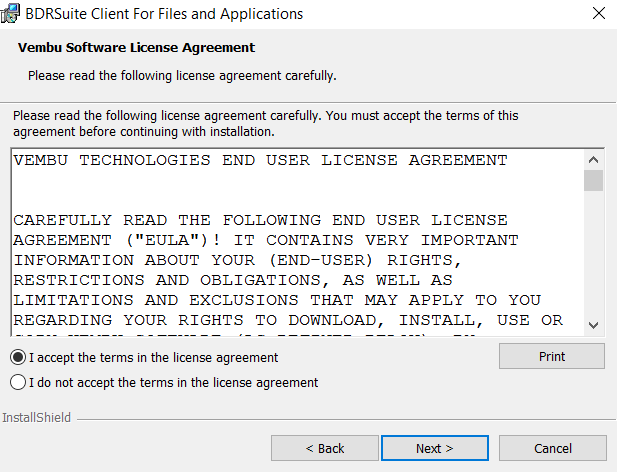Select the accept license terms radio button
The height and width of the screenshot is (472, 617).
click(18, 358)
